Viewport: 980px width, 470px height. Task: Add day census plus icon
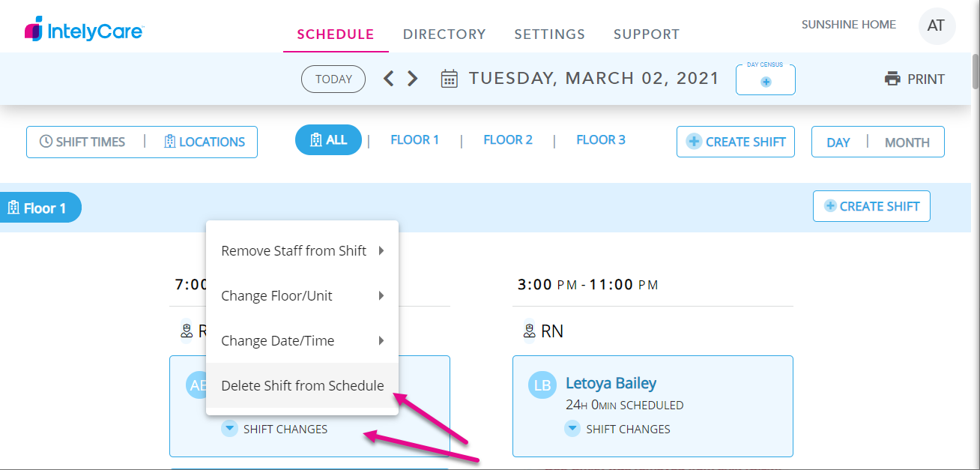(766, 82)
